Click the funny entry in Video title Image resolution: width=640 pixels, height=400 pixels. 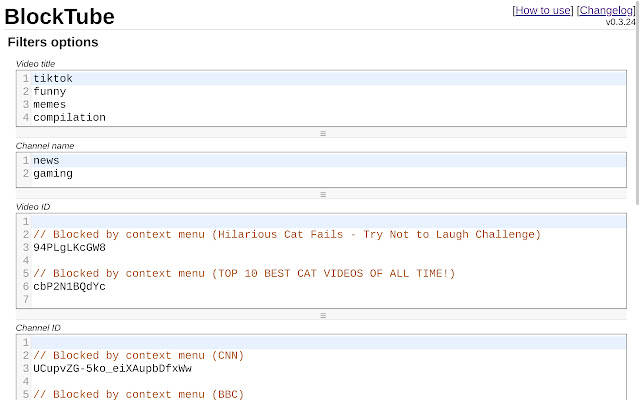click(x=50, y=91)
